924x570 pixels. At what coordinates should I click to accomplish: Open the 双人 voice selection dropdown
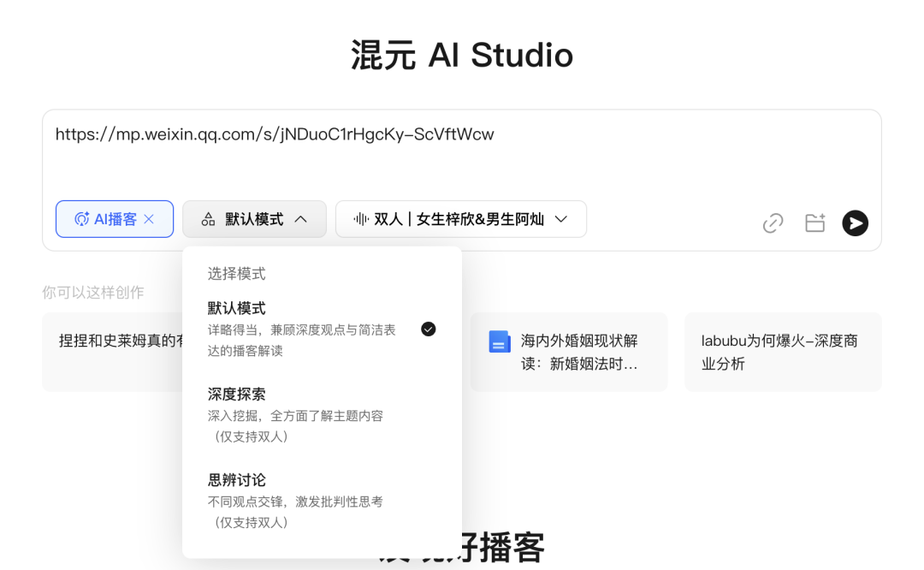point(461,219)
